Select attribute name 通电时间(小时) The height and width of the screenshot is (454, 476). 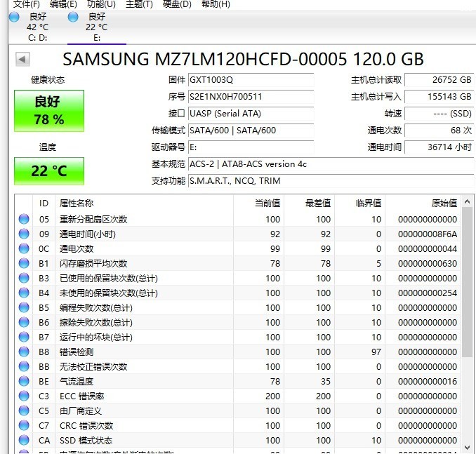point(88,234)
